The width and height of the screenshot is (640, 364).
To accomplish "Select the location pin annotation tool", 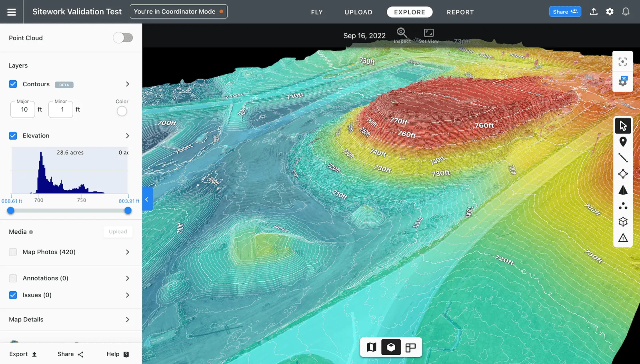I will tap(623, 141).
